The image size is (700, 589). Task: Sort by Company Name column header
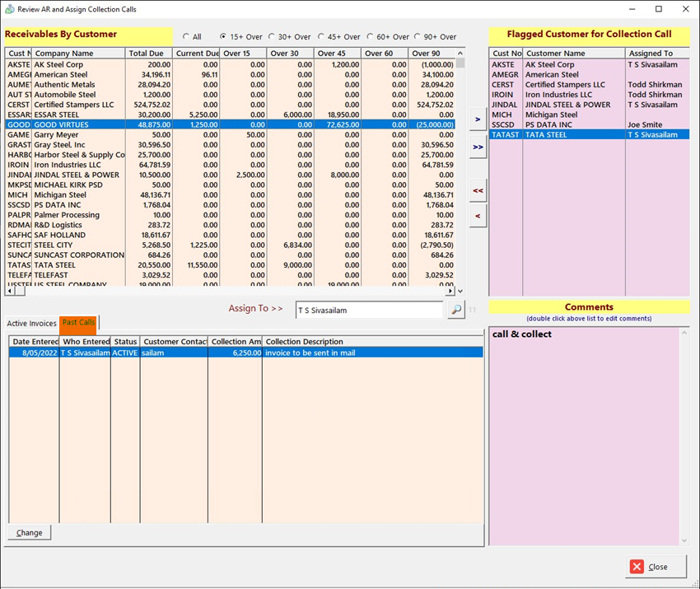(78, 54)
